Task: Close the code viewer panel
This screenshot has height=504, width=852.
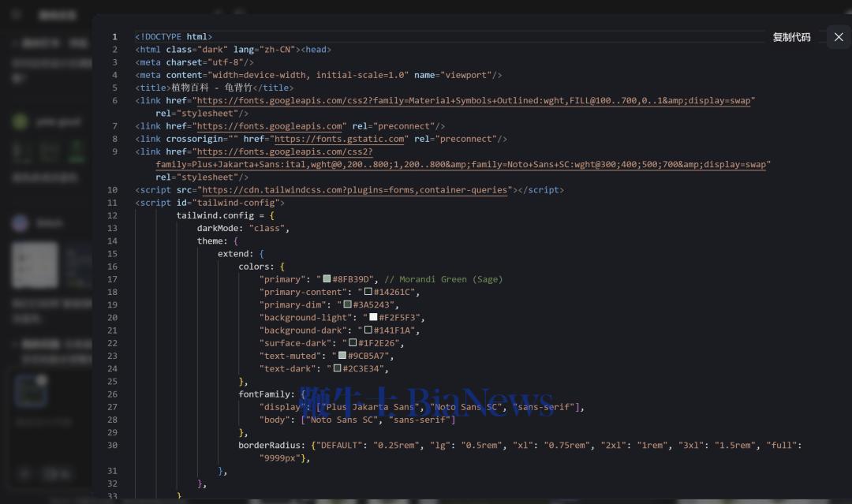Action: click(x=839, y=37)
